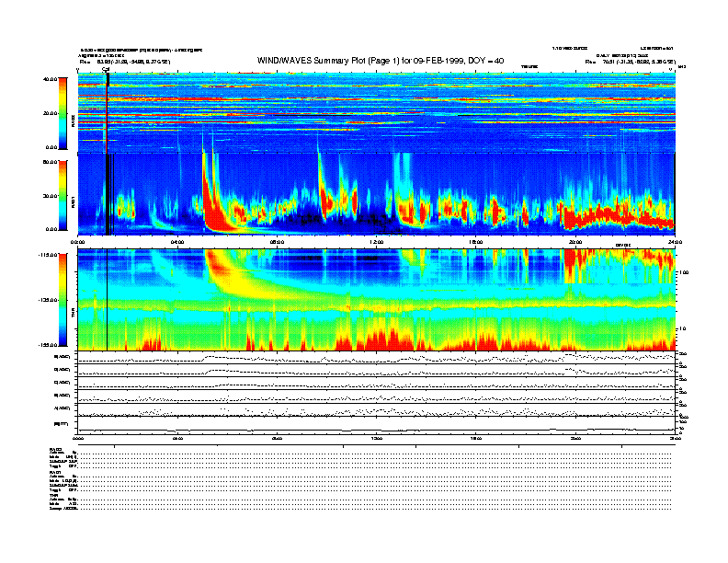This screenshot has height=563, width=728.
Task: Click the -115.00 label on TNR scale
Action: coord(48,255)
